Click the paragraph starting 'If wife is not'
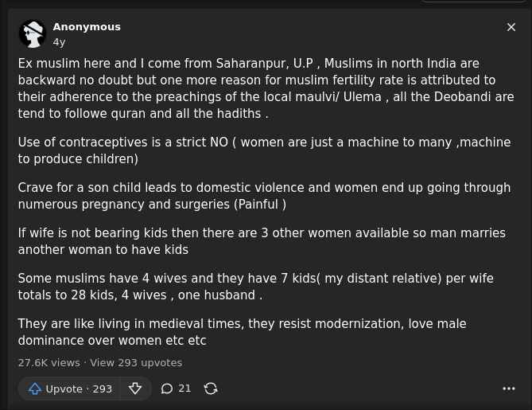Screen dimensions: 532x410 point(262,241)
